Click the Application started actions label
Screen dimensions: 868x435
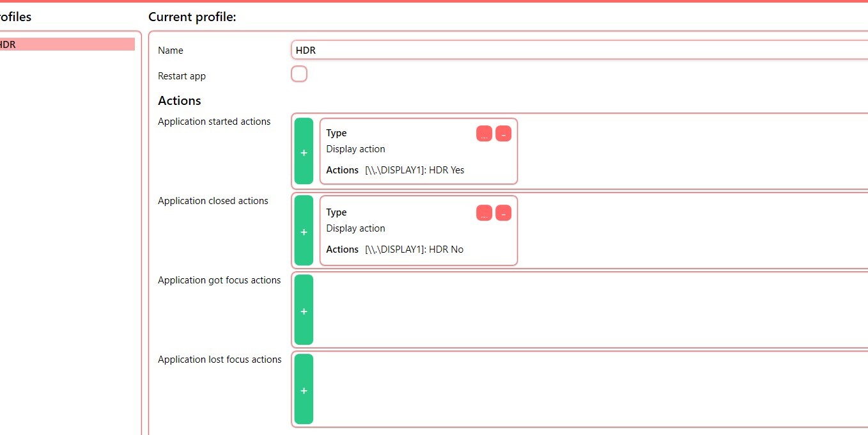[214, 122]
